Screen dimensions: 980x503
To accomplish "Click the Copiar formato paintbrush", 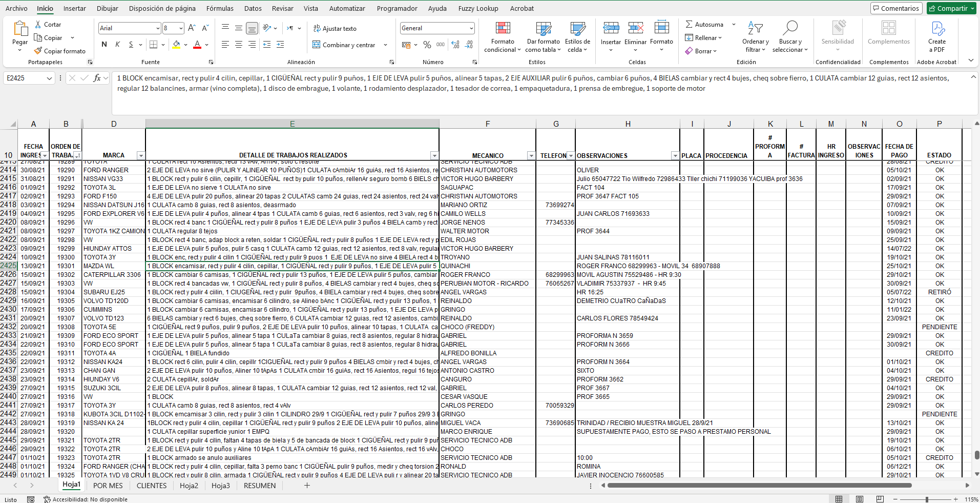I will pos(38,51).
